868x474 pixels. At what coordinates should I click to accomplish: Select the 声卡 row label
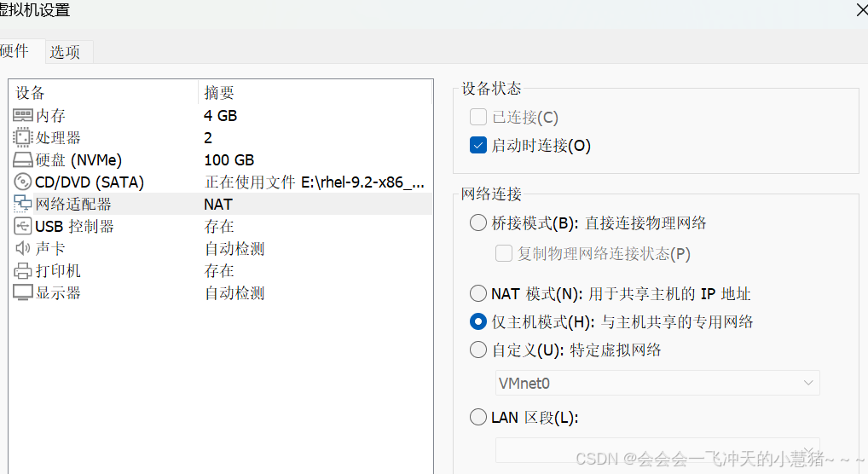[x=50, y=248]
